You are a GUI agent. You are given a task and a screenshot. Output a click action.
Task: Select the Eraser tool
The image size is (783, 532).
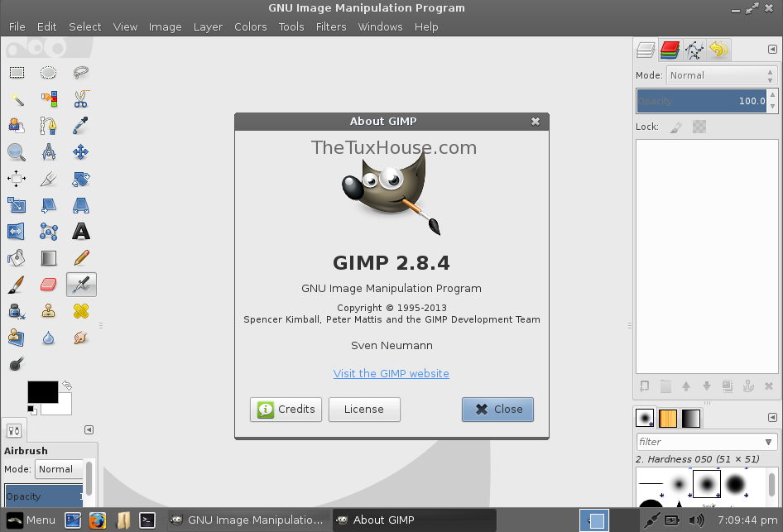coord(49,285)
